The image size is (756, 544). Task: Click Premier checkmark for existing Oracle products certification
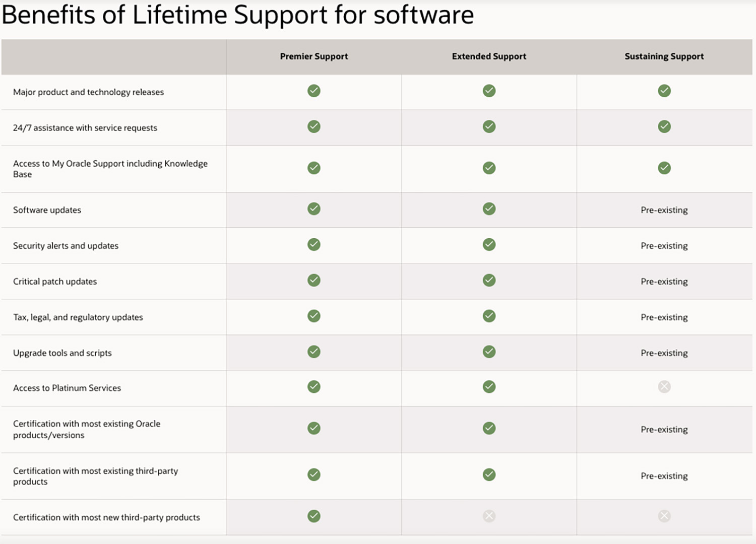[314, 428]
